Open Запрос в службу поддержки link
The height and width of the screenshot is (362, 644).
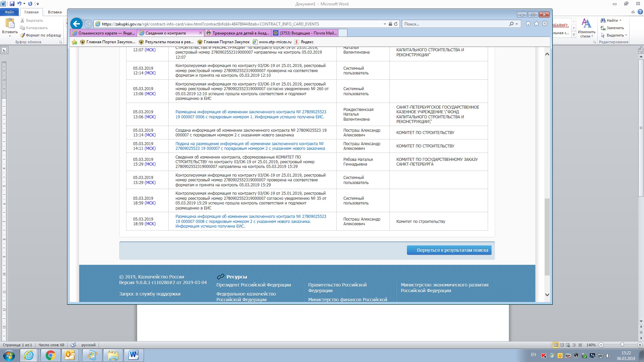150,294
